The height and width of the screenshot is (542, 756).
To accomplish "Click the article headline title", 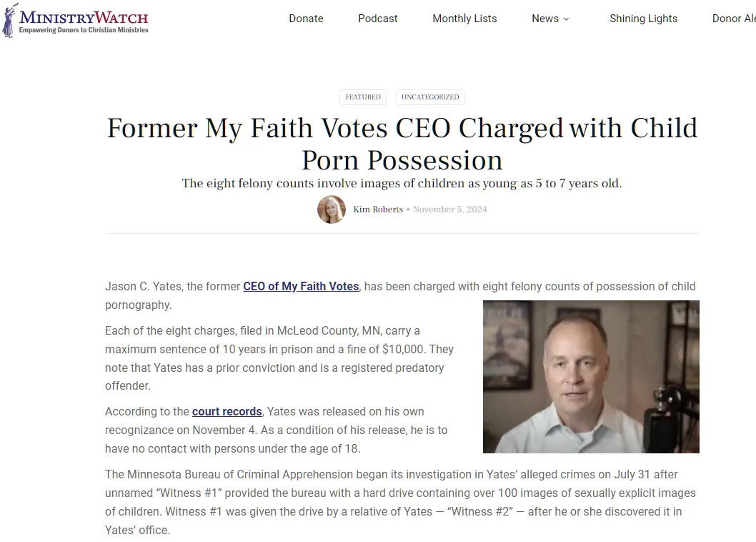I will click(x=402, y=144).
